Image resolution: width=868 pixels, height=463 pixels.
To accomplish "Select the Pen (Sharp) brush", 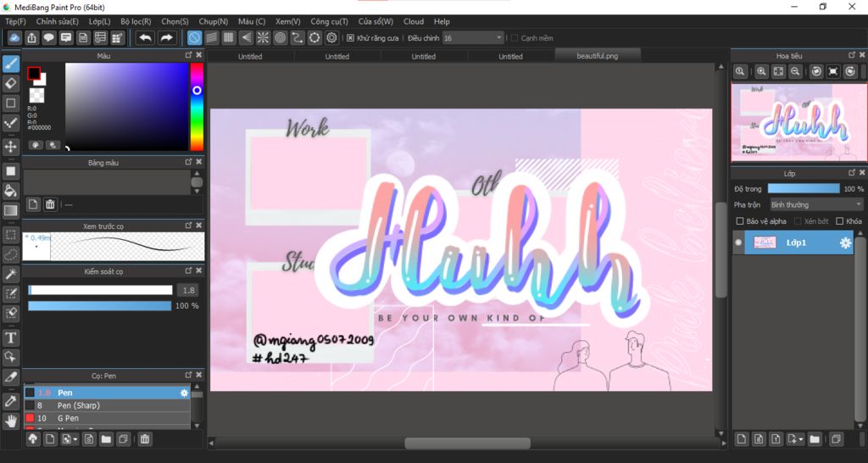I will coord(108,405).
